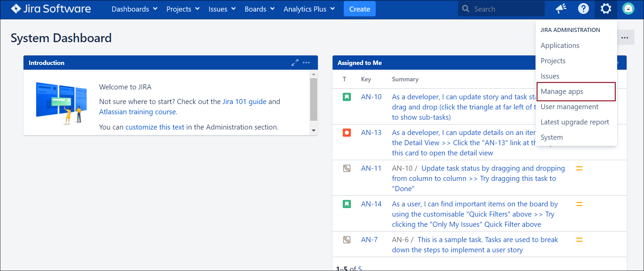Click the Summary column header

[405, 79]
